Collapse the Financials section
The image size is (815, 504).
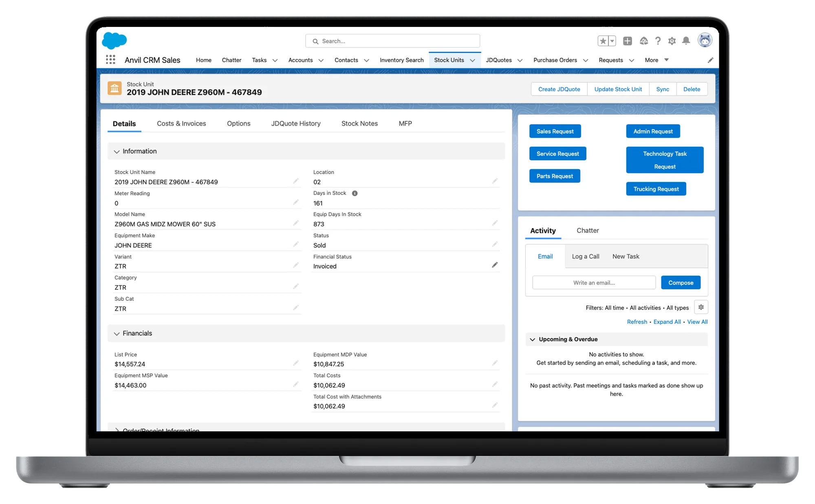click(117, 333)
